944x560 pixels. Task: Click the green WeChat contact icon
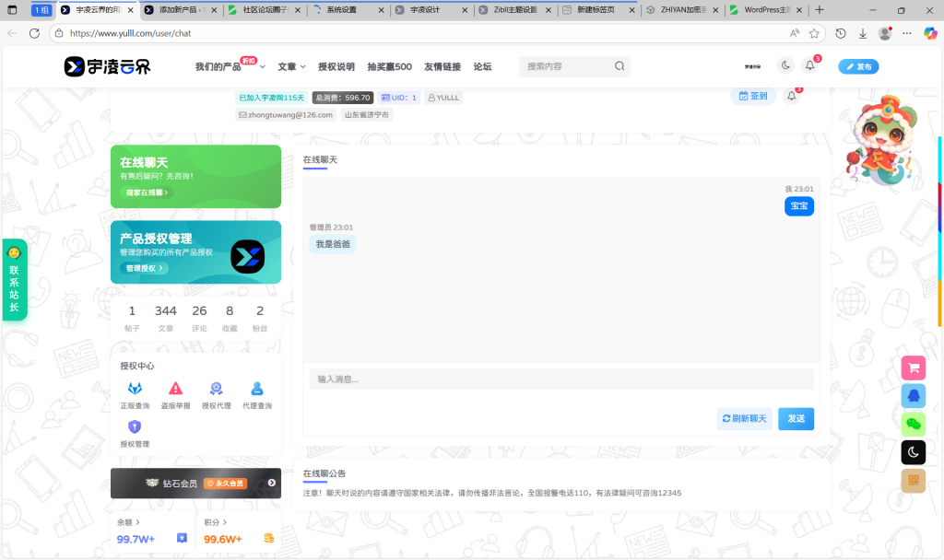pyautogui.click(x=913, y=425)
